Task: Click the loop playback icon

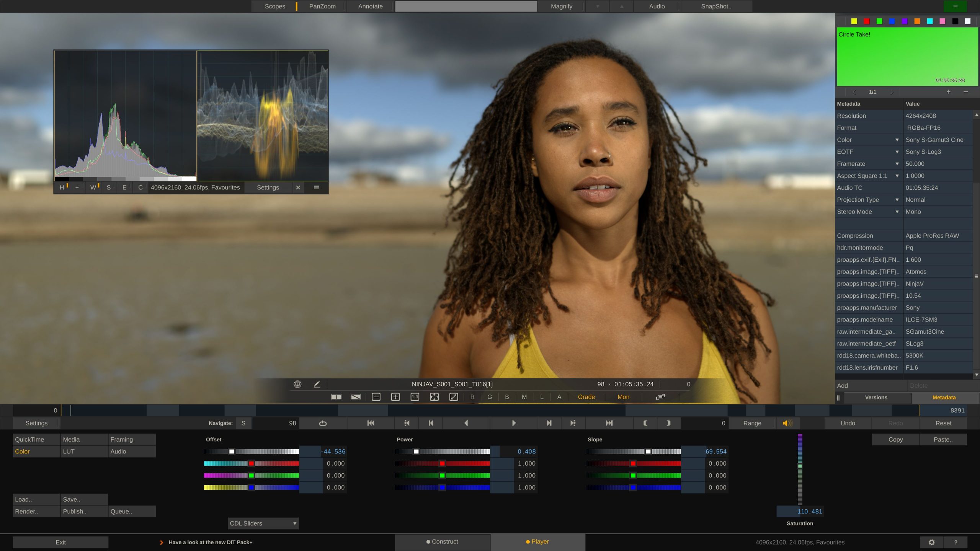Action: [x=323, y=423]
